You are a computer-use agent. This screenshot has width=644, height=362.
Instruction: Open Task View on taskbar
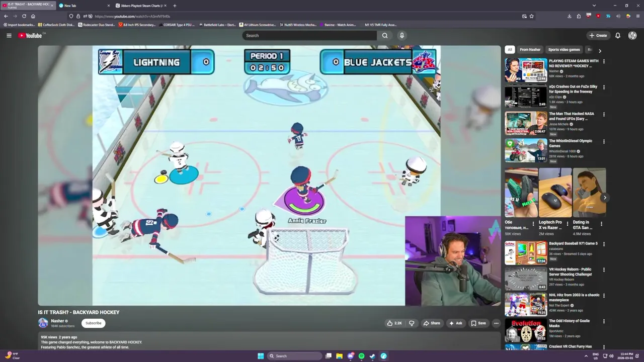click(329, 356)
